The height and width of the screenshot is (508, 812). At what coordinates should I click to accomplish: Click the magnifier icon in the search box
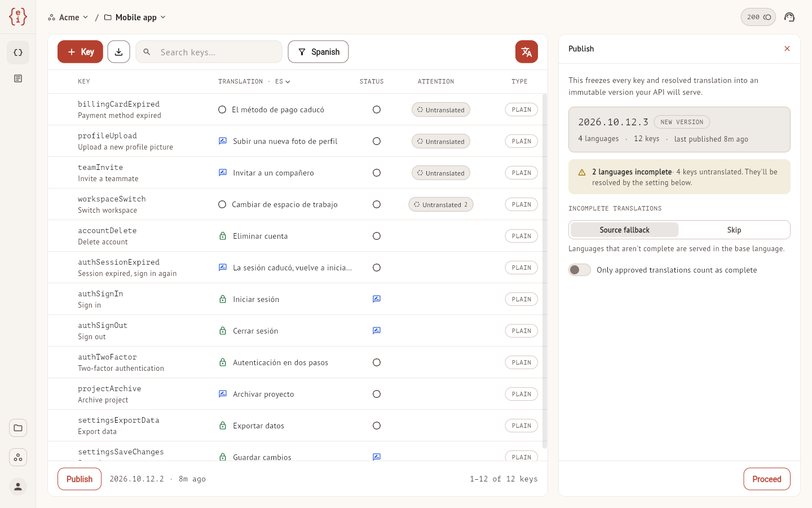147,52
